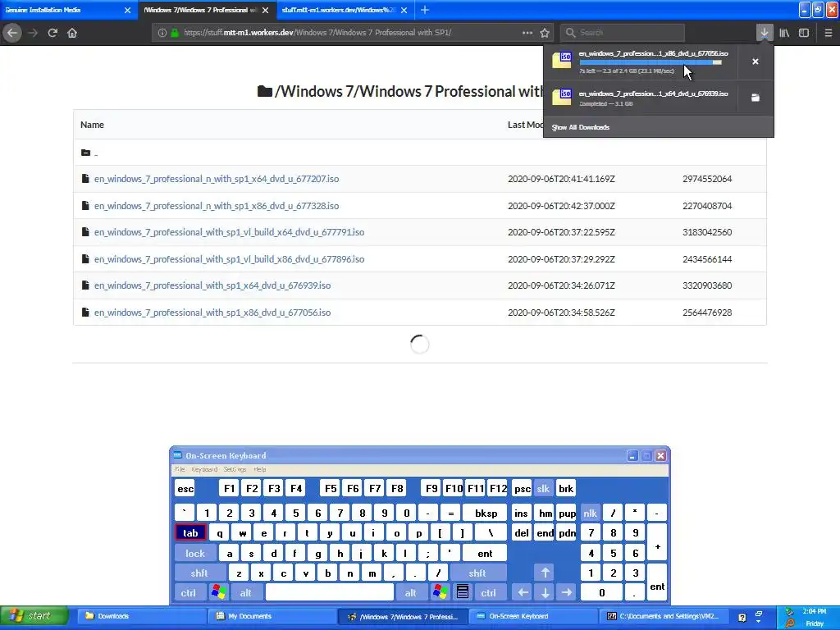Click the browser address bar
The image size is (840, 630).
351,33
